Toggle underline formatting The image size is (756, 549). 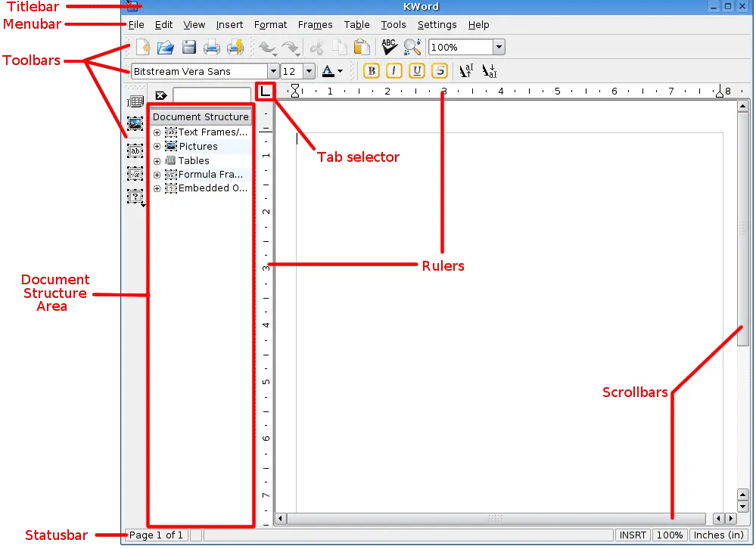coord(416,71)
